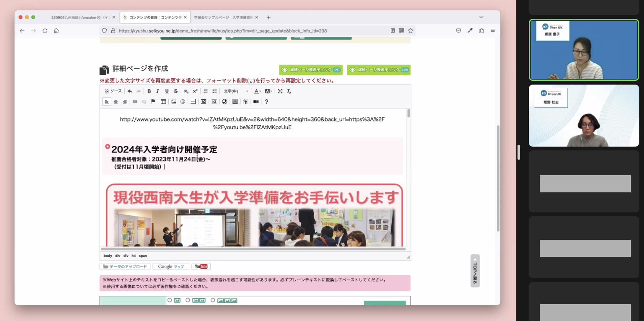Toggle reader view icon in address bar
The width and height of the screenshot is (644, 321).
pyautogui.click(x=393, y=31)
